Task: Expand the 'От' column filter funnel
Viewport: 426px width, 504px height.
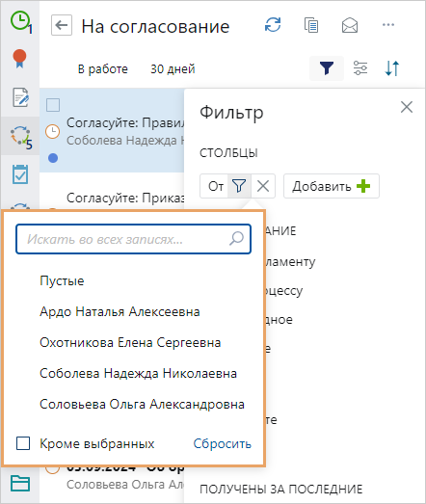Action: click(x=239, y=186)
